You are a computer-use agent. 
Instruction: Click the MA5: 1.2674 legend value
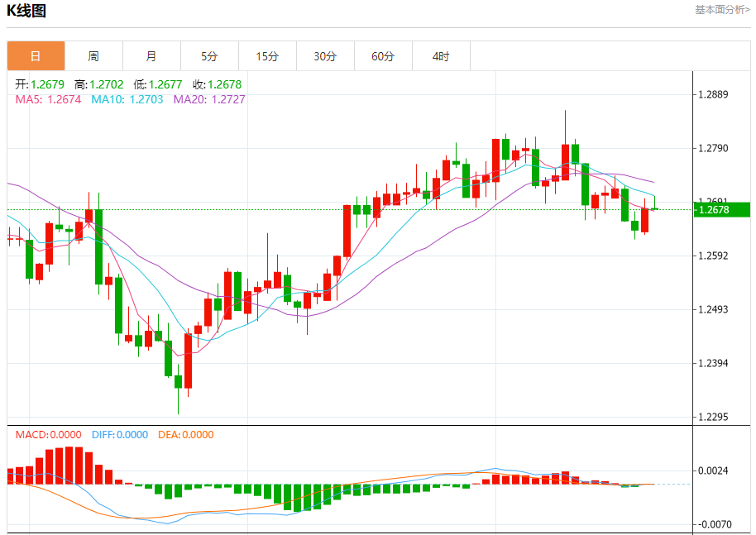tap(48, 99)
